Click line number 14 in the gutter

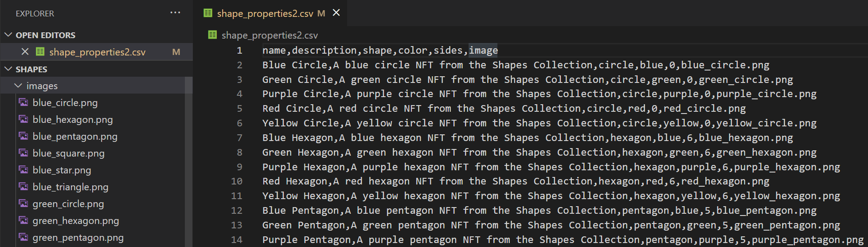pos(237,240)
